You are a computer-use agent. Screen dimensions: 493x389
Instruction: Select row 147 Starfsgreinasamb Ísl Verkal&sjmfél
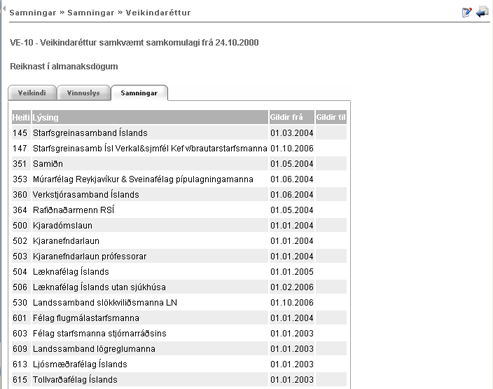coord(179,148)
